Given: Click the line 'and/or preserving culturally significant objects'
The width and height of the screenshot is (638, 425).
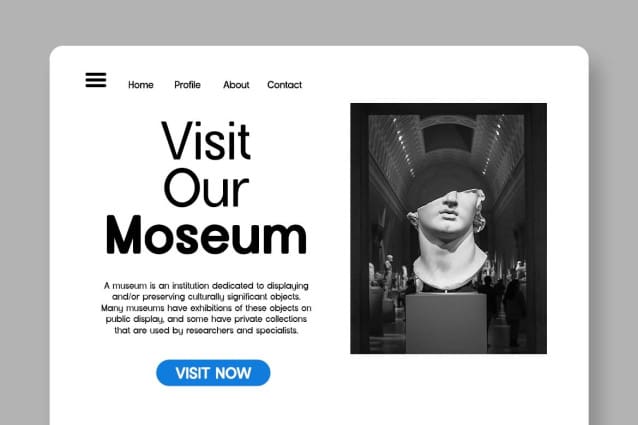Looking at the screenshot, I should (x=206, y=296).
